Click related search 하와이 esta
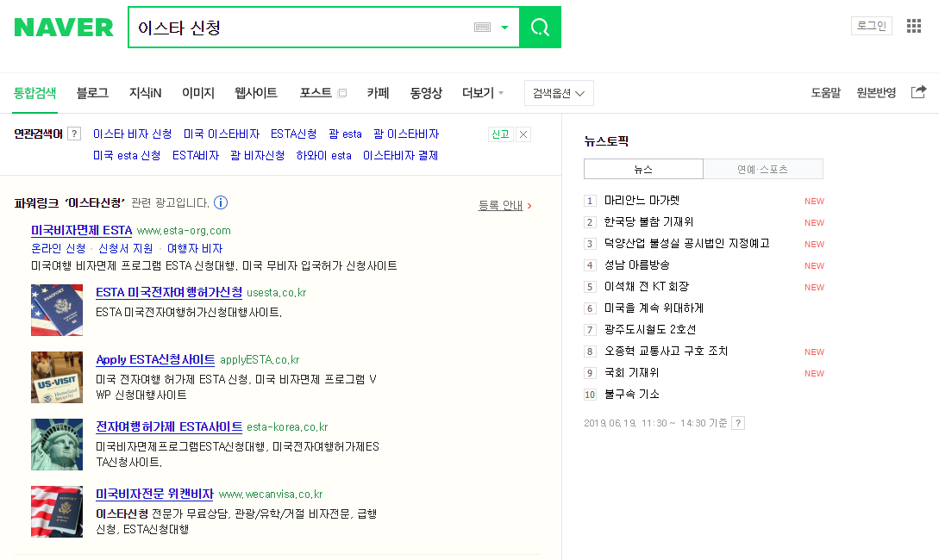This screenshot has width=939, height=560. [324, 156]
